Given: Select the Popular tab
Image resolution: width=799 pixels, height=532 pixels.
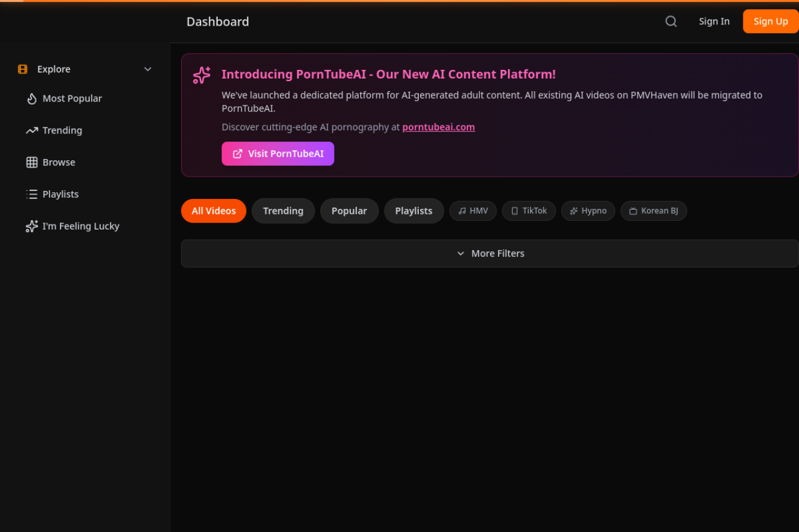Looking at the screenshot, I should (349, 211).
